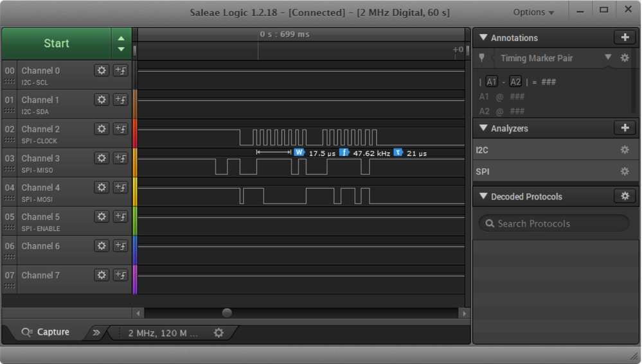Click the 17.5 µs width readout
The image size is (642, 364).
click(x=322, y=153)
